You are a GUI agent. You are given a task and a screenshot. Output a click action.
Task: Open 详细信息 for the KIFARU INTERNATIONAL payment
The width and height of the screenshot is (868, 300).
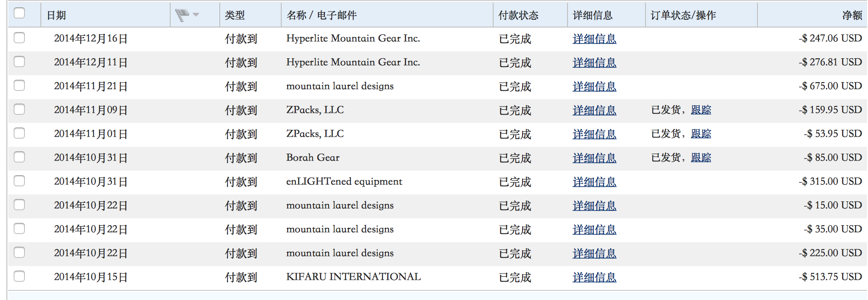coord(595,278)
